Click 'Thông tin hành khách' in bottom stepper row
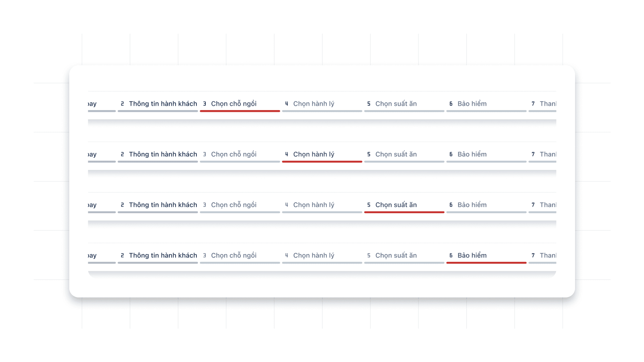This screenshot has width=644, height=362. (163, 255)
